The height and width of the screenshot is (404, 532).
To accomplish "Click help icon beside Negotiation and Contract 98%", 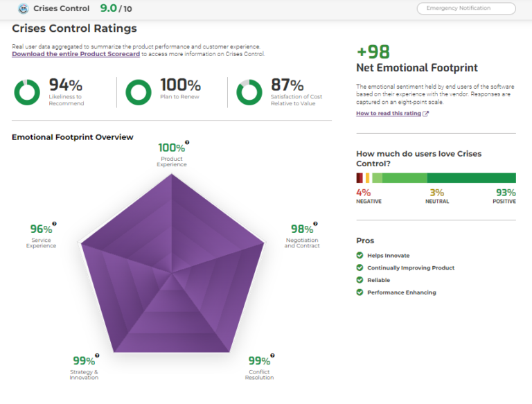I will pos(315,224).
